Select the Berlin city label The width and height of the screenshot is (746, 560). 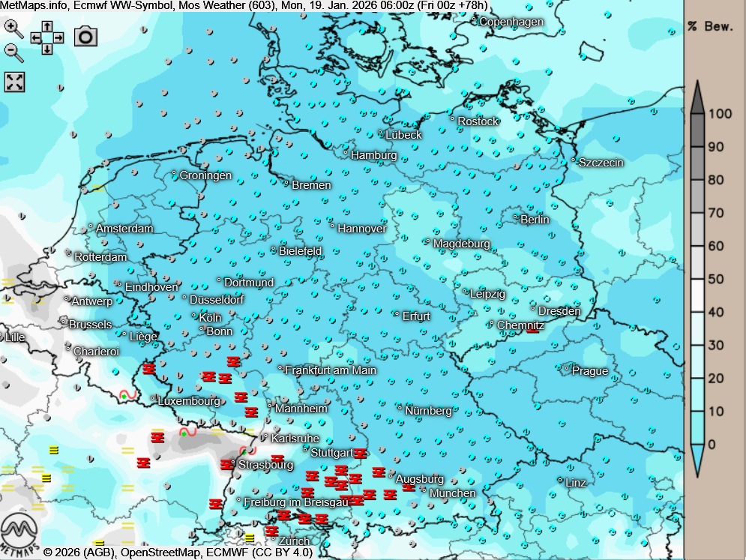[535, 220]
